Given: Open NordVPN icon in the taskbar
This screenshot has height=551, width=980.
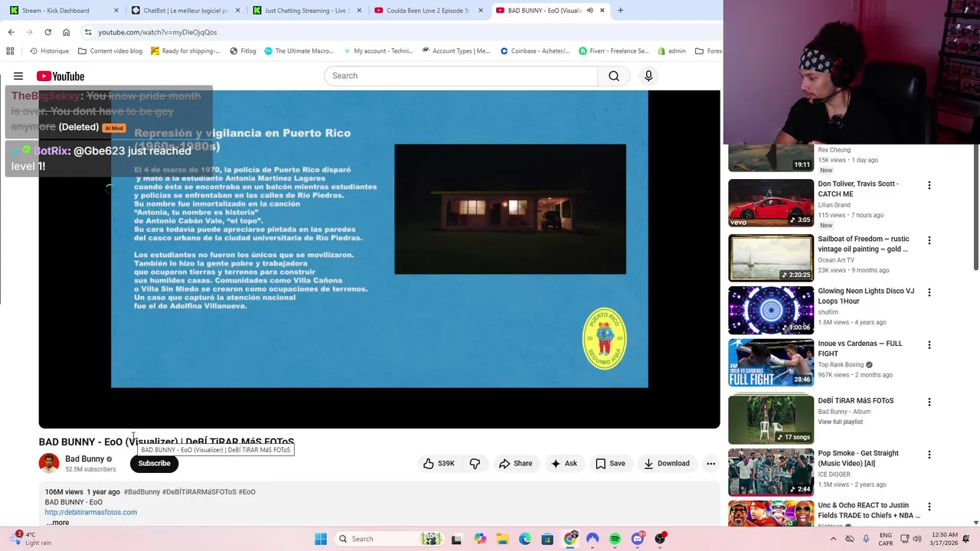Looking at the screenshot, I should 593,539.
